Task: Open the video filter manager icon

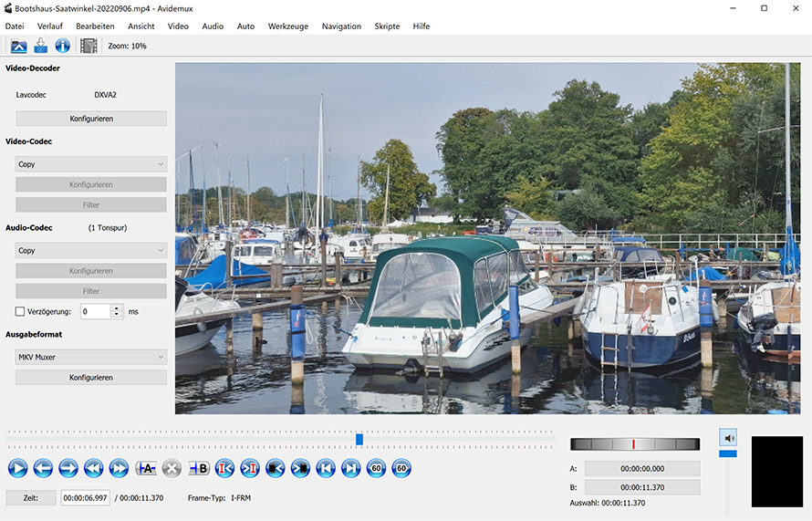Action: 88,46
